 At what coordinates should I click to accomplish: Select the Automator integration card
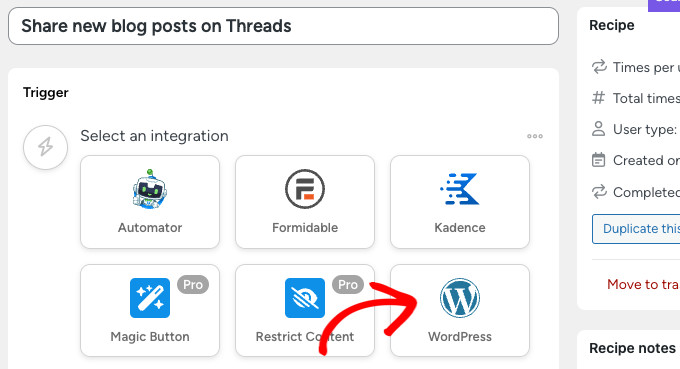click(150, 202)
